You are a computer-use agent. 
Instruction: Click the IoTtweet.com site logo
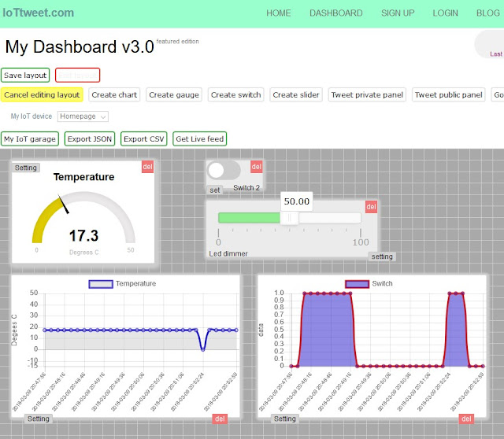[x=39, y=13]
